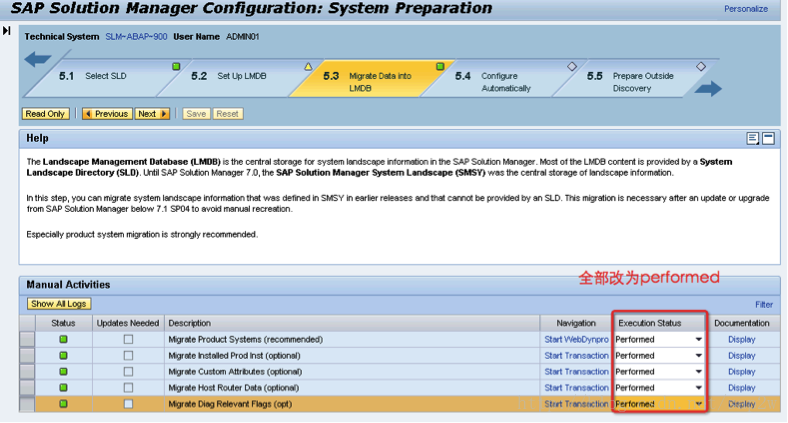Click the Documentation column header
The image size is (788, 423).
click(742, 323)
